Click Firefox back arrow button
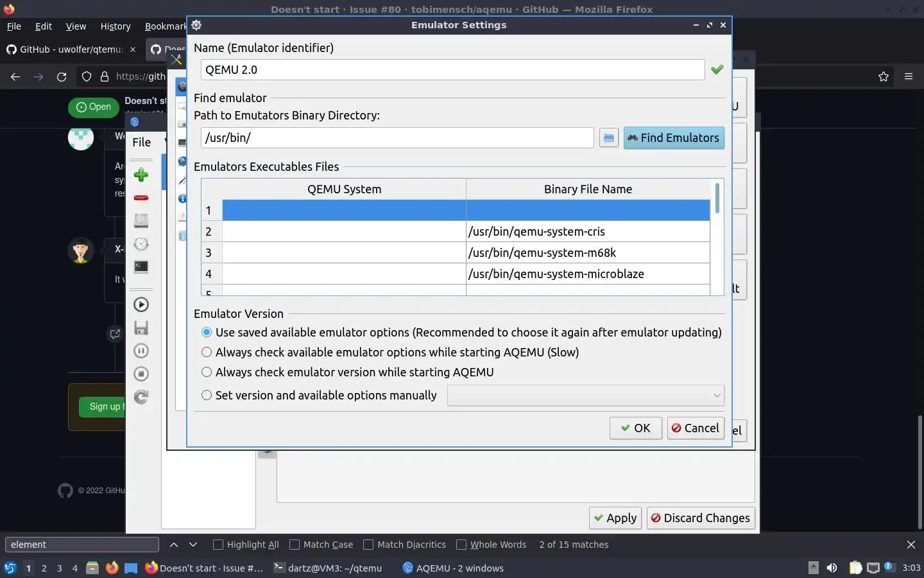This screenshot has height=578, width=924. tap(15, 76)
